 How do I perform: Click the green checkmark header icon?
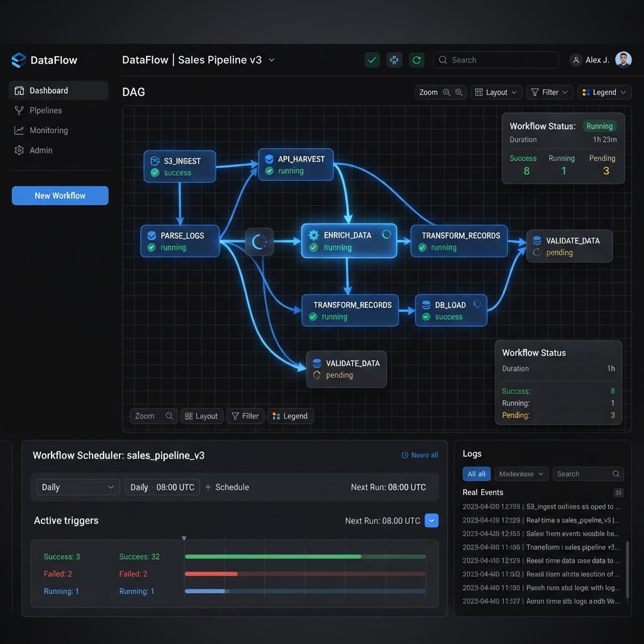[372, 60]
